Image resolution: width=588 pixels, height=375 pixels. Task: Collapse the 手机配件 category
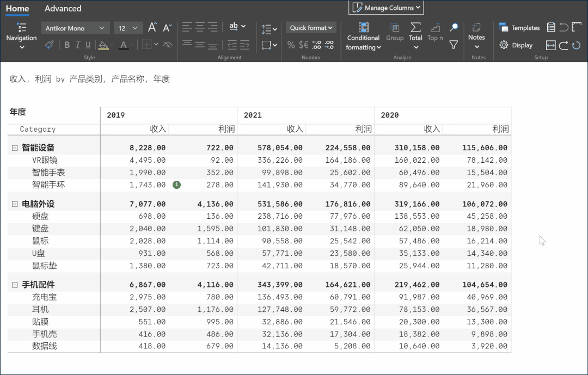[15, 285]
